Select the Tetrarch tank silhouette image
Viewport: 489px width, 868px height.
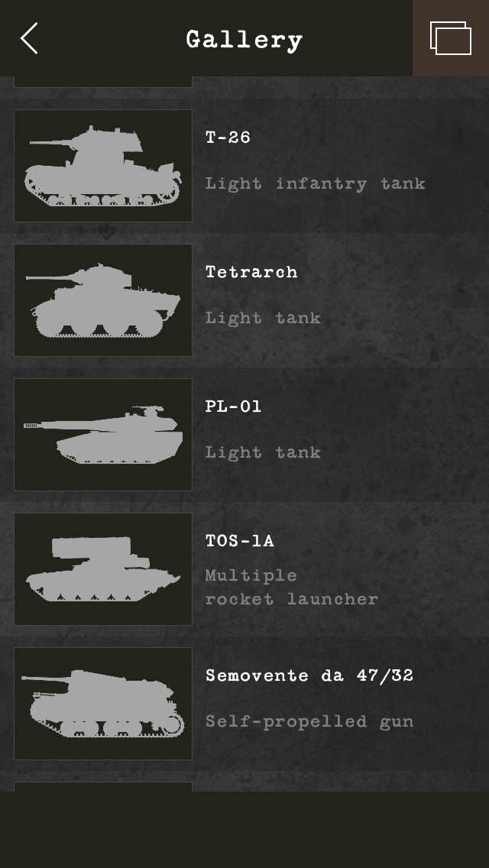103,300
